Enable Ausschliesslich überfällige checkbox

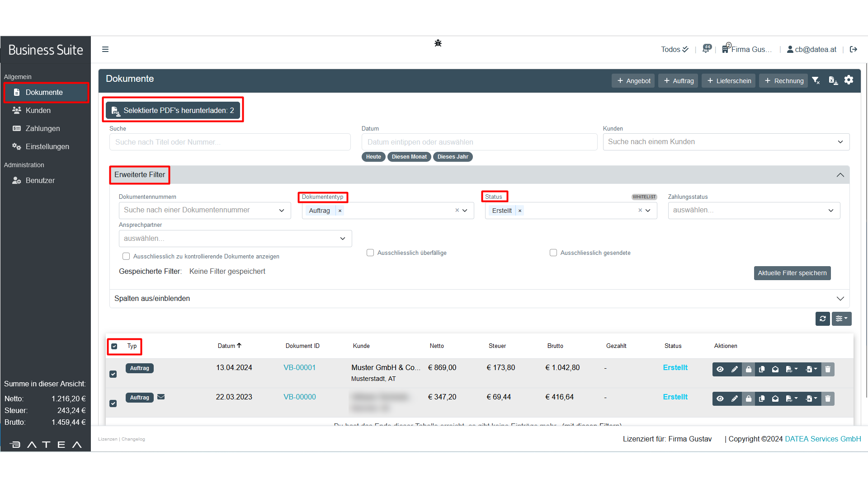[x=370, y=253]
